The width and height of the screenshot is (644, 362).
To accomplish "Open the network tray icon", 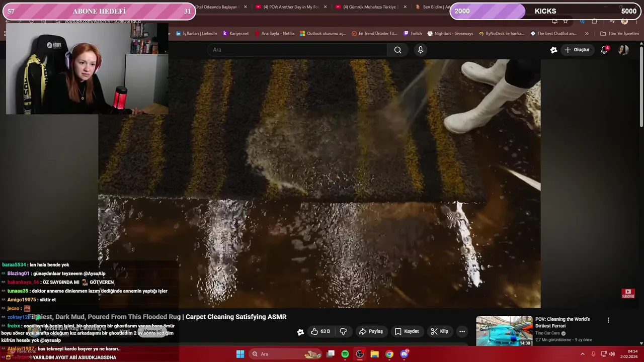I will point(603,354).
